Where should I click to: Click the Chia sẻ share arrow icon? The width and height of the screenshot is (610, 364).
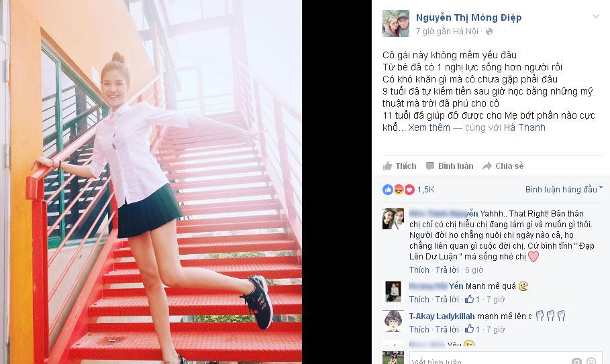click(487, 166)
